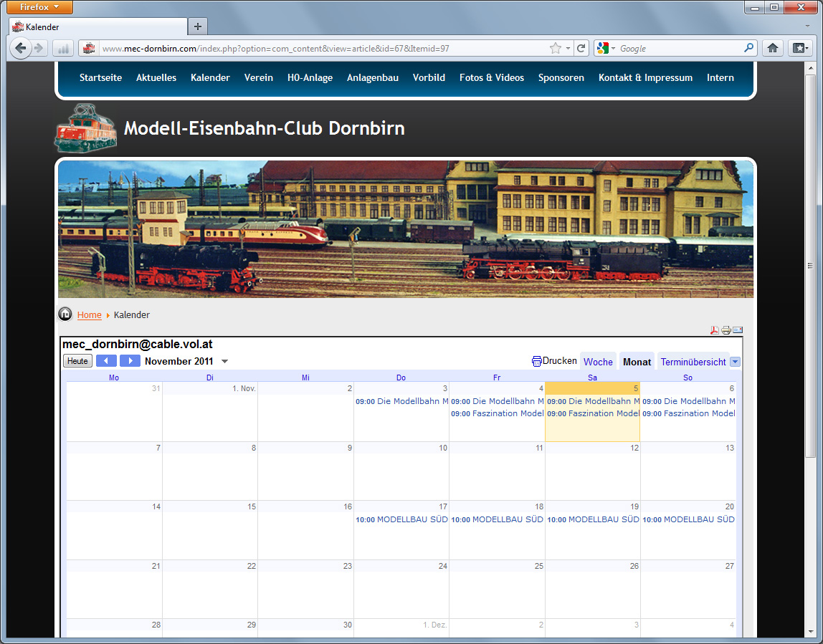Open the MODELLBAU SÜD event on Friday 18
Image resolution: width=823 pixels, height=644 pixels.
coord(498,519)
